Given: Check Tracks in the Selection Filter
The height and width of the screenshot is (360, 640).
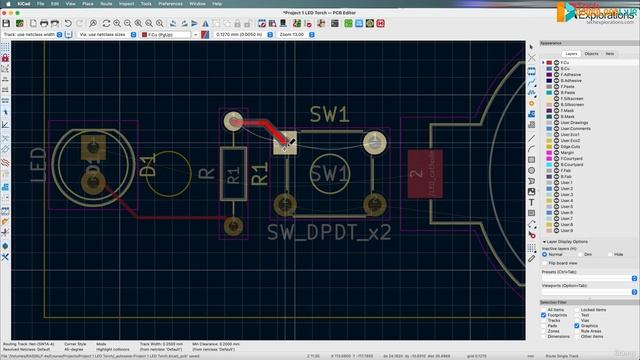Looking at the screenshot, I should click(544, 320).
